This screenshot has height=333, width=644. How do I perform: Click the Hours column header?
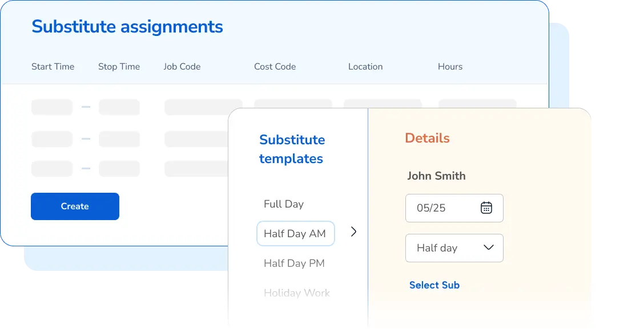pyautogui.click(x=450, y=67)
